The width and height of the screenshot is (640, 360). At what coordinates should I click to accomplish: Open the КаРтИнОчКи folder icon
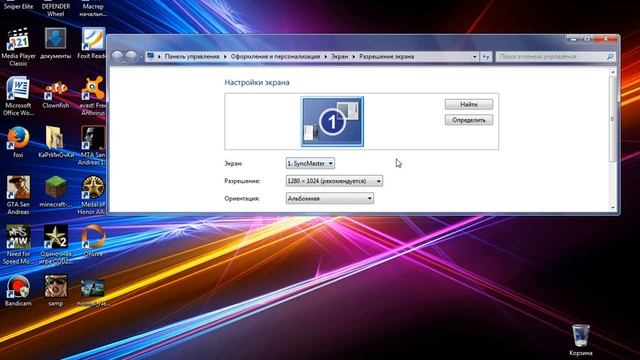tap(56, 142)
